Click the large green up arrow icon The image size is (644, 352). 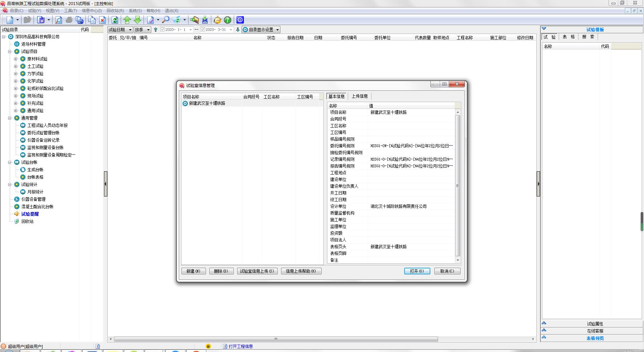pos(127,20)
